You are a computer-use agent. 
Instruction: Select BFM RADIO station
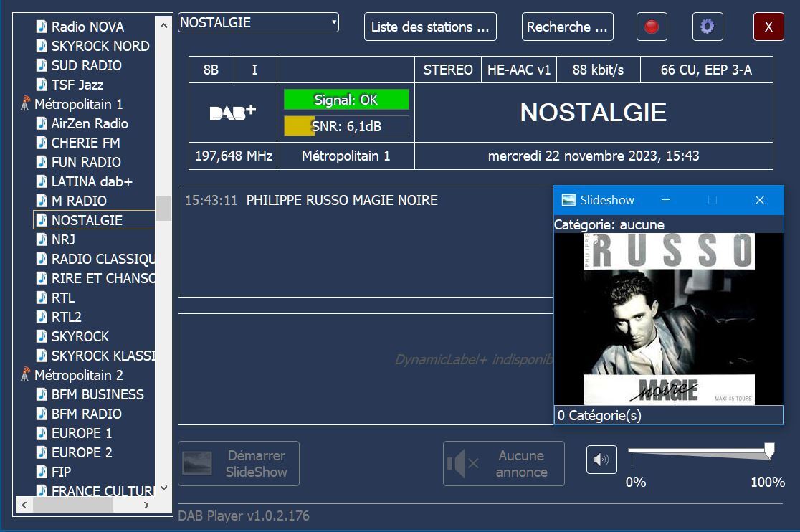(87, 414)
